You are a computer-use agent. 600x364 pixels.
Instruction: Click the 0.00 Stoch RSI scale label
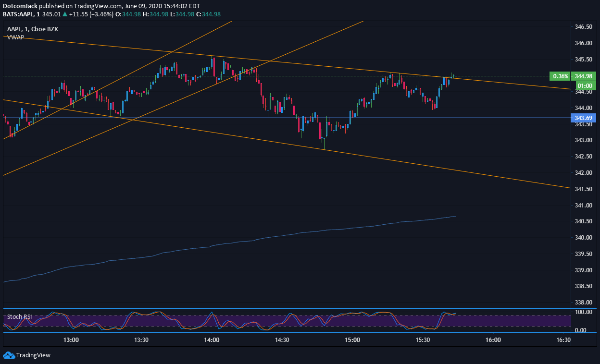click(x=581, y=330)
